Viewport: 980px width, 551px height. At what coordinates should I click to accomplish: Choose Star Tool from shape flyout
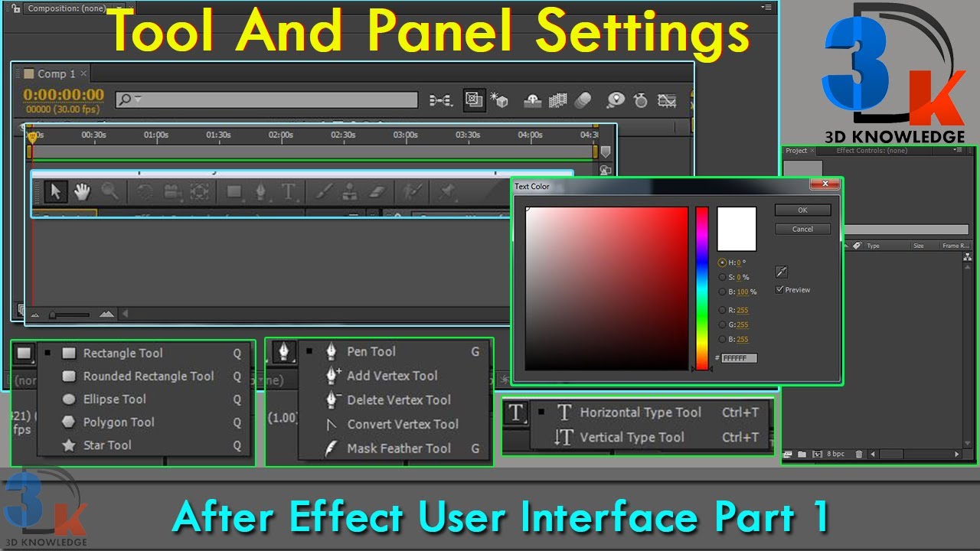click(107, 445)
